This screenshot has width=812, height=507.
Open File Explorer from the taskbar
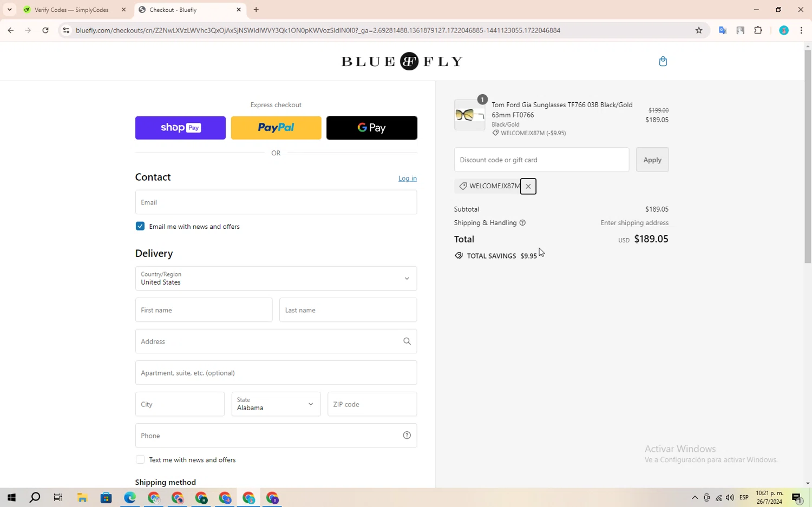pyautogui.click(x=82, y=498)
